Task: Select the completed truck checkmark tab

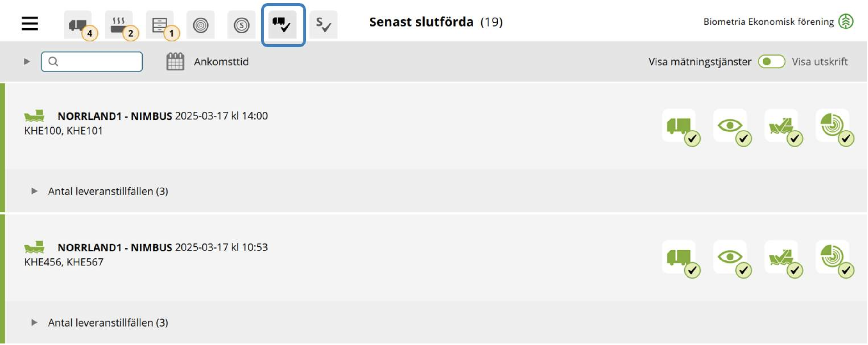Action: point(283,25)
